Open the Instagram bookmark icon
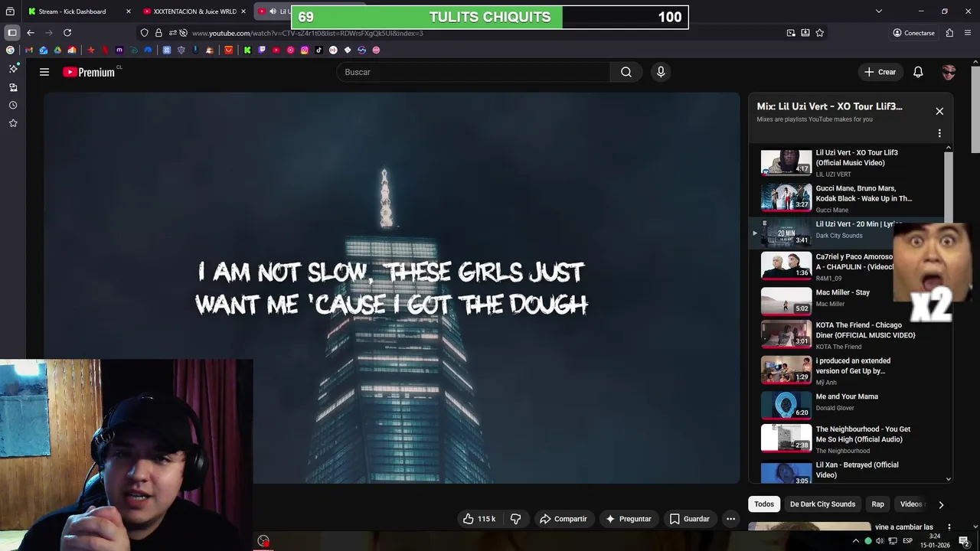 305,50
